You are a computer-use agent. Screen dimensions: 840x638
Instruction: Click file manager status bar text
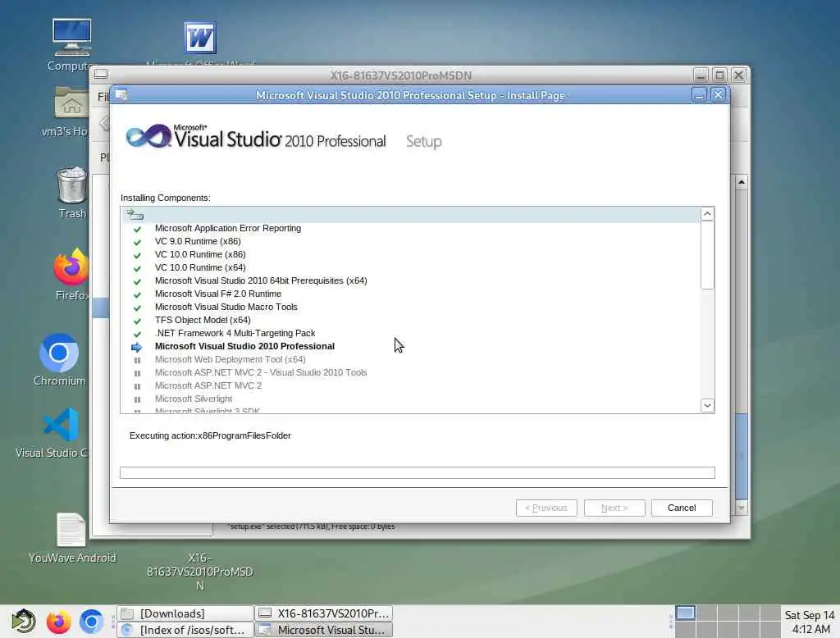pos(311,526)
